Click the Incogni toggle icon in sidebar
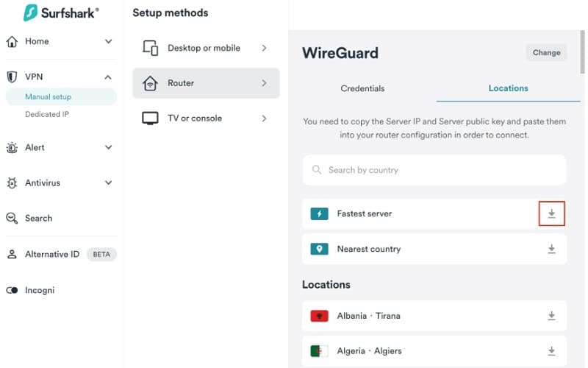 (12, 290)
